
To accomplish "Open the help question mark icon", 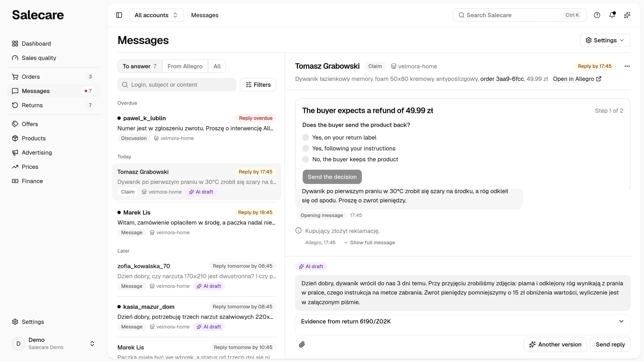I will click(597, 15).
